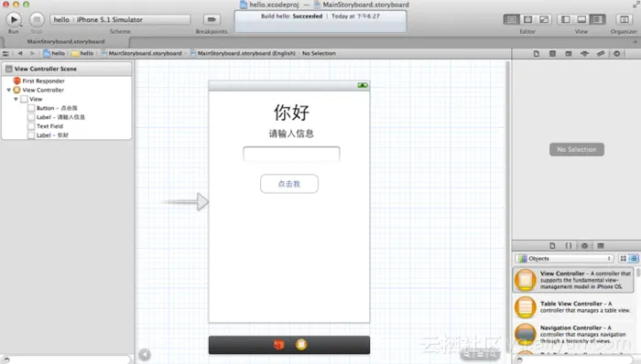Open the related files menu in jump bar
This screenshot has width=641, height=364.
[5, 53]
